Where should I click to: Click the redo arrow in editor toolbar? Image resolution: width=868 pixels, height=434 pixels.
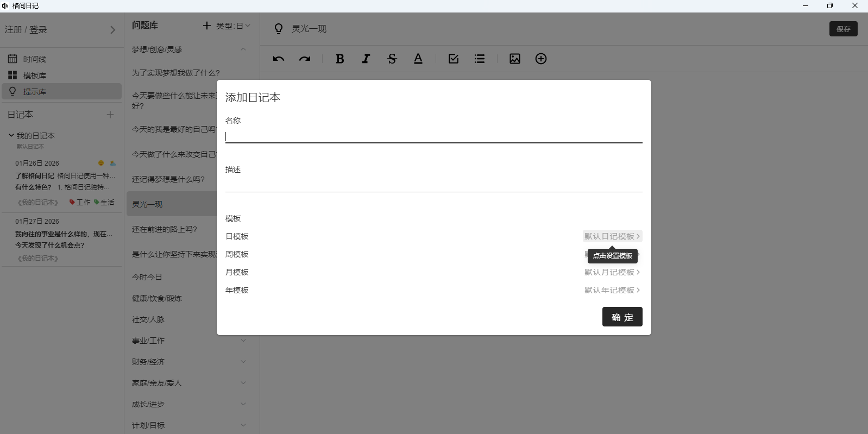305,59
